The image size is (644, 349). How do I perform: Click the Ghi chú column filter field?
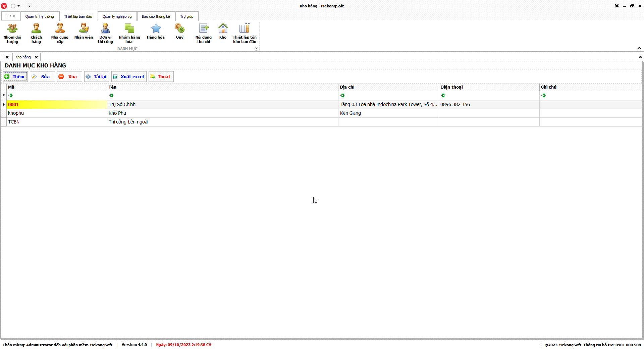coord(591,96)
